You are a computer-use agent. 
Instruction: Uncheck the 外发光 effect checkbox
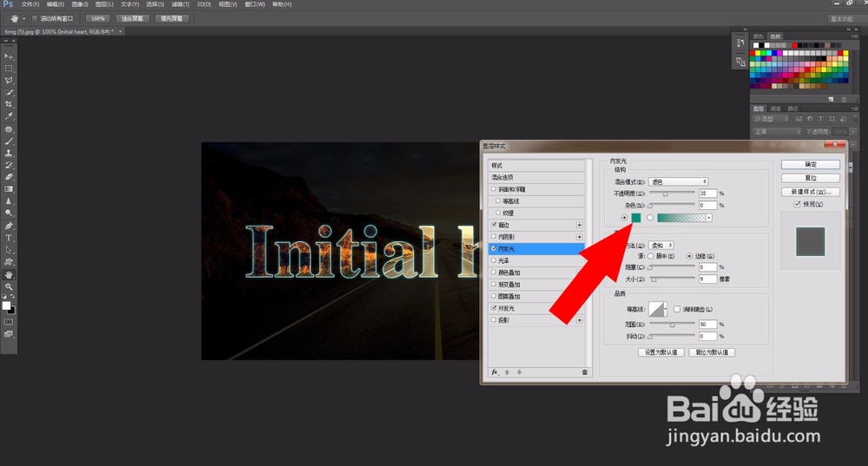pyautogui.click(x=494, y=308)
